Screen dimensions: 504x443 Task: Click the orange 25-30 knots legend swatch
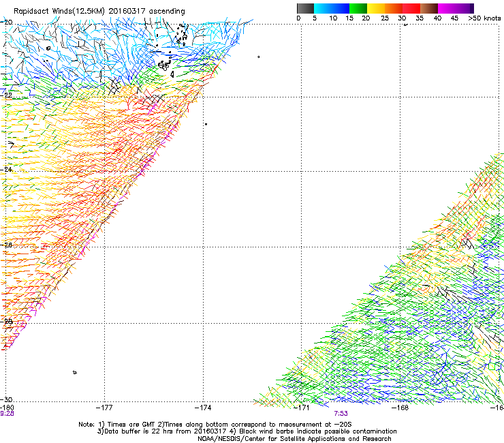point(394,8)
